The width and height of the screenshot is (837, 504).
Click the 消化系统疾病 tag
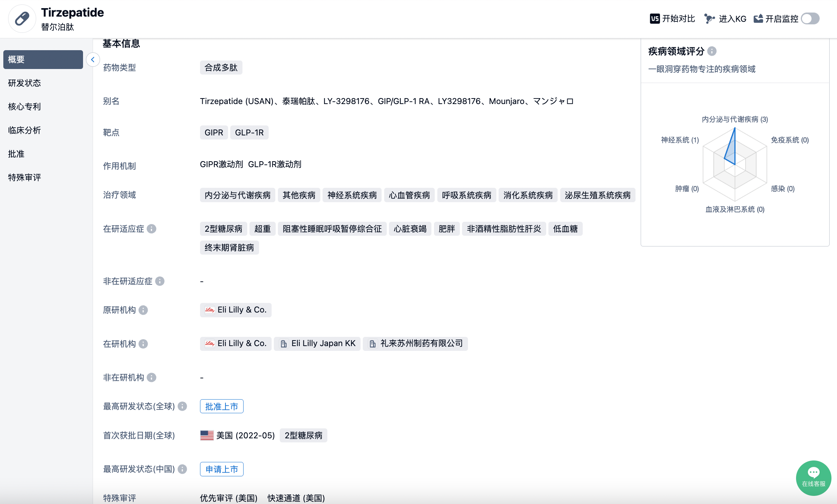[x=528, y=195]
